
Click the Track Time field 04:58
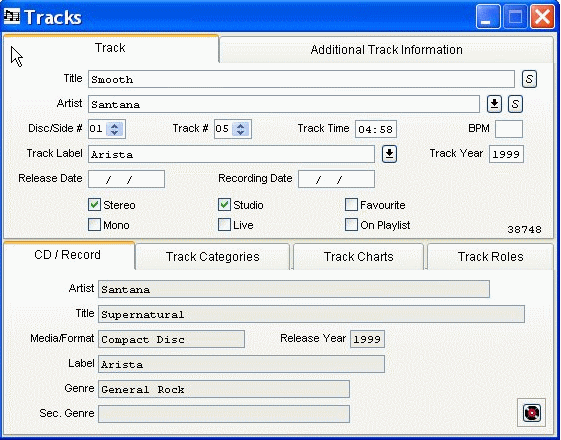tap(376, 129)
